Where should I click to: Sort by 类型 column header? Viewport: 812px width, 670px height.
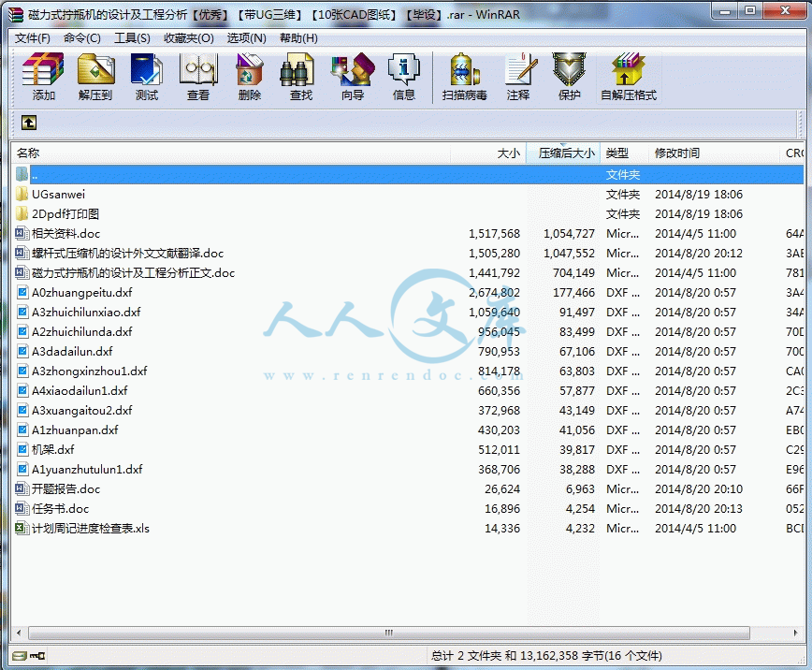(624, 153)
